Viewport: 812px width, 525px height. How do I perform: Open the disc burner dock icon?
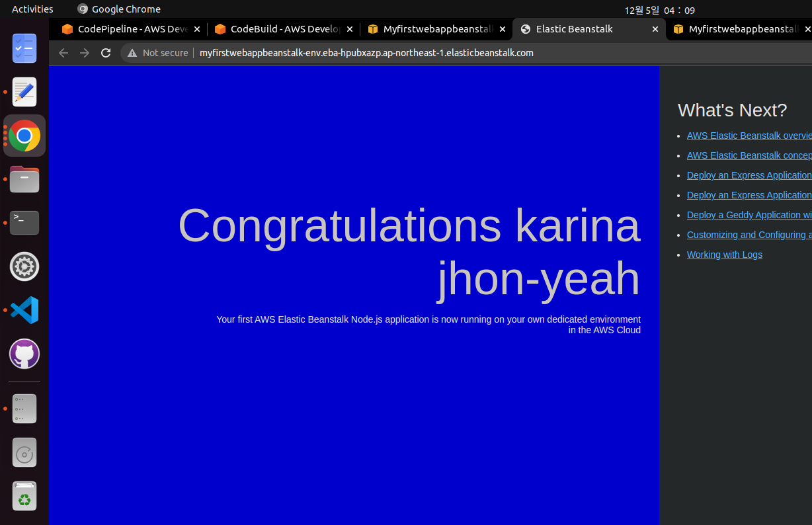click(x=24, y=452)
